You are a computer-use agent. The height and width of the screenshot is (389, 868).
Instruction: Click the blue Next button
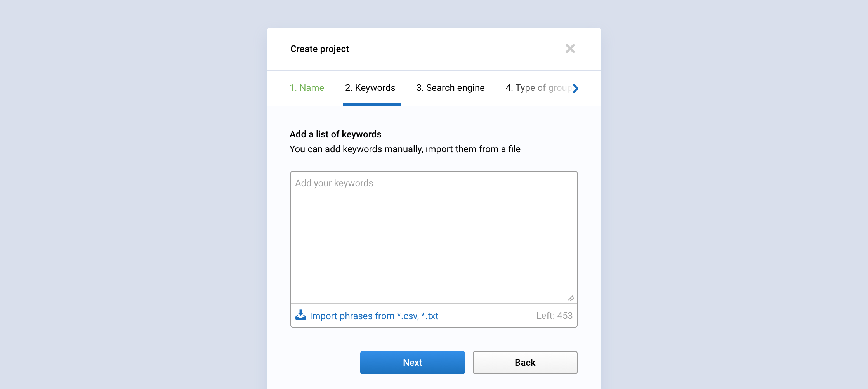tap(412, 363)
